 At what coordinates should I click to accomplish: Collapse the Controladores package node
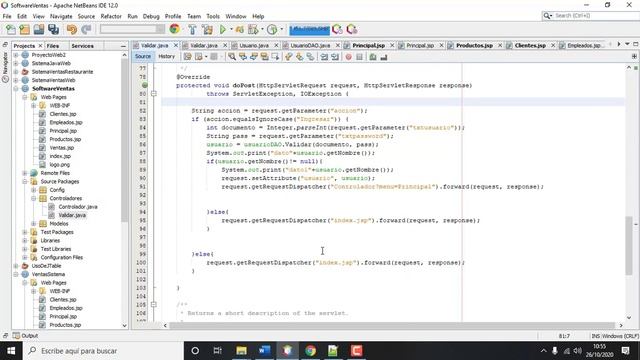33,198
